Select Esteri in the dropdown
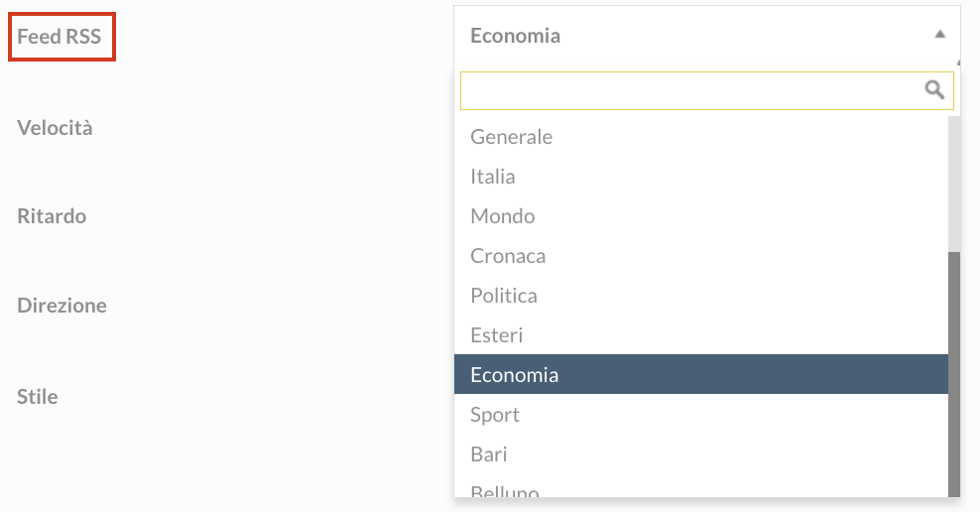The width and height of the screenshot is (980, 512). [x=701, y=335]
